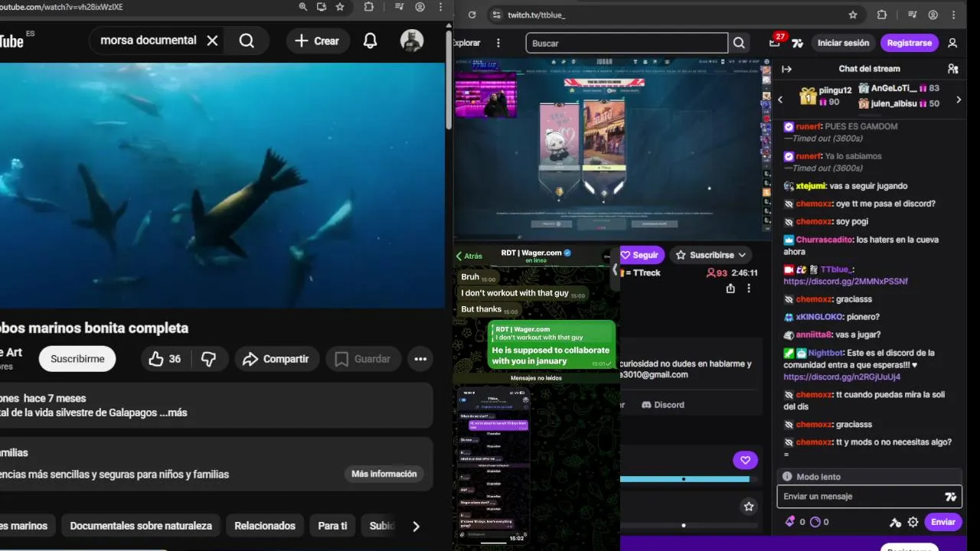Open stream options dots below the uptime
This screenshot has height=551, width=980.
[749, 289]
